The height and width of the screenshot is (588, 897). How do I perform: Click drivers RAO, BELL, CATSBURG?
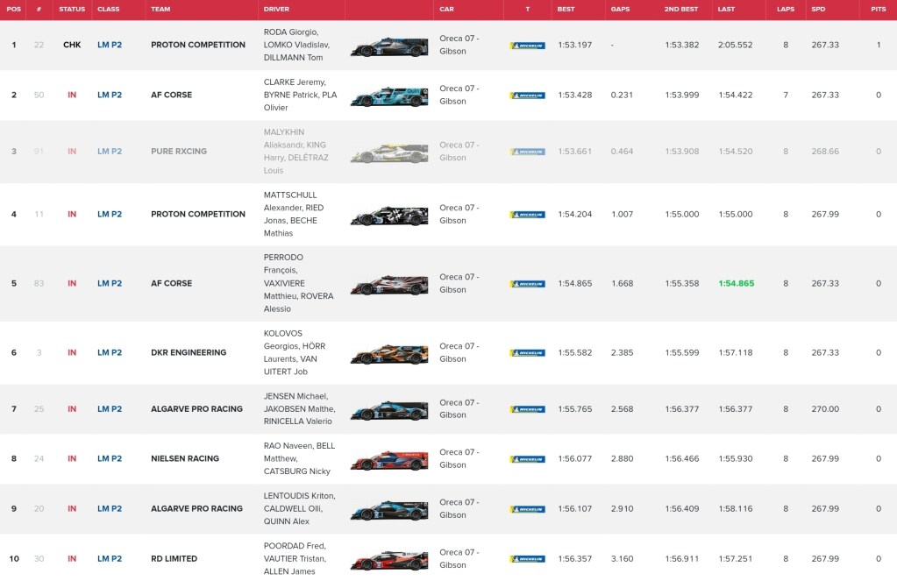pyautogui.click(x=299, y=458)
